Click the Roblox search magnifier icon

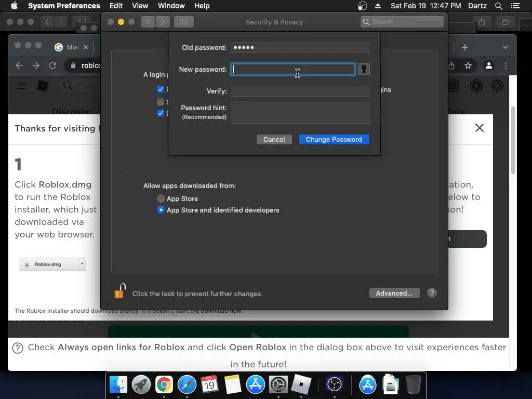[x=68, y=86]
